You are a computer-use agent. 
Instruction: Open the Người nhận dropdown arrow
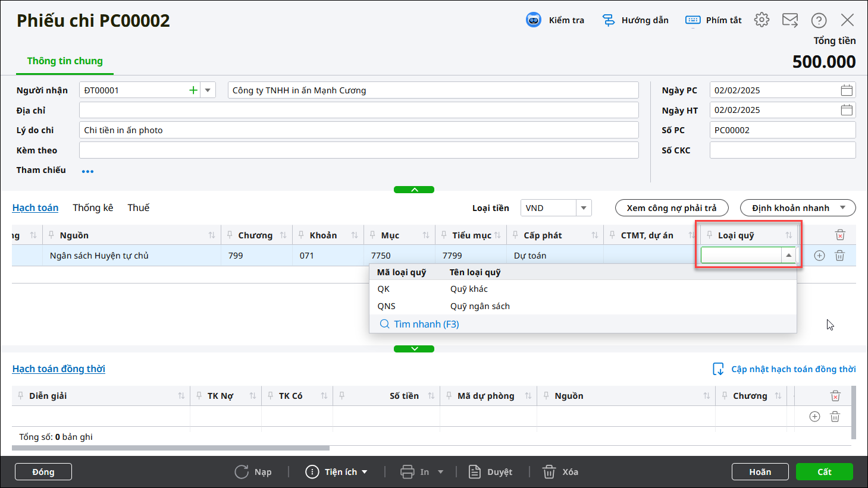tap(208, 90)
